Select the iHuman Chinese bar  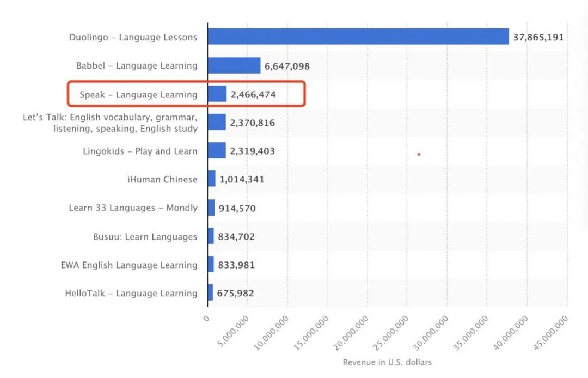tap(211, 179)
